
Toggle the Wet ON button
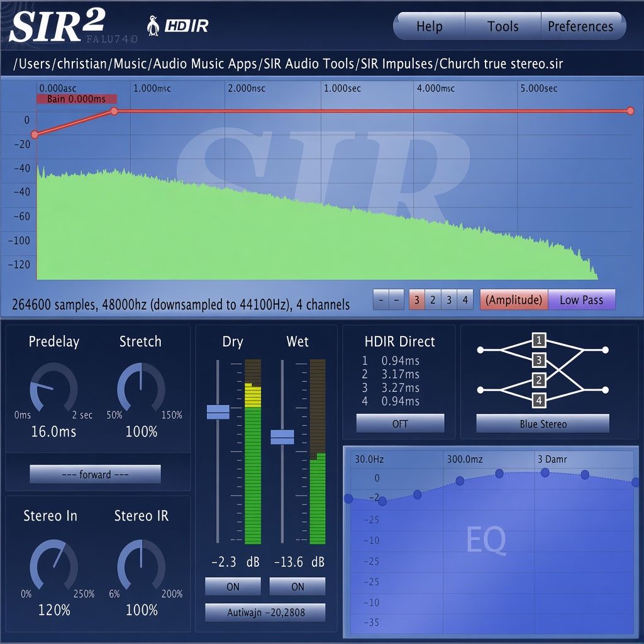coord(297,587)
